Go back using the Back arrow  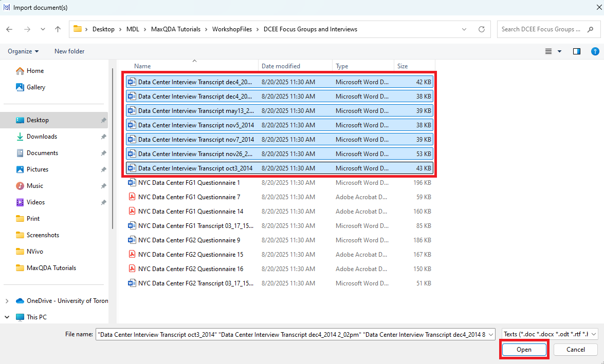pos(10,29)
